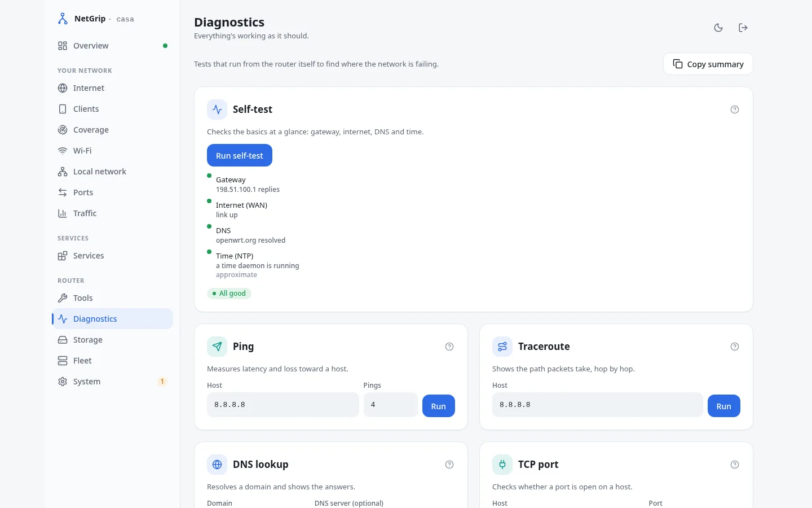This screenshot has width=812, height=508.
Task: Click the All good status badge
Action: [229, 294]
